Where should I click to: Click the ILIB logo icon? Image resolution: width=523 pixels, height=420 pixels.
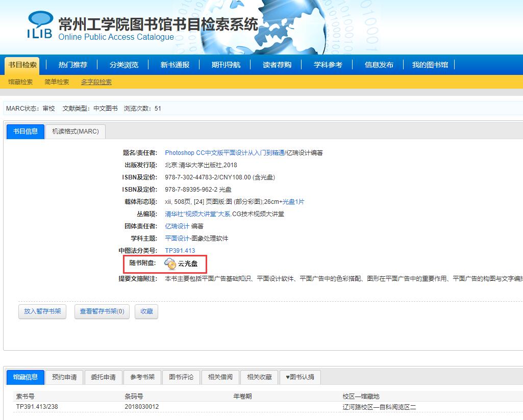coord(40,24)
